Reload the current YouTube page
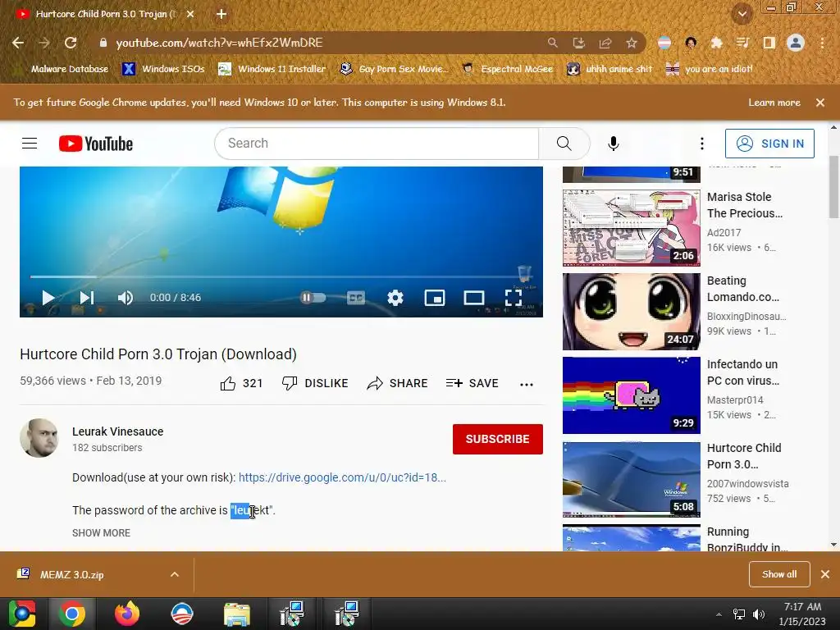The width and height of the screenshot is (840, 630). click(71, 43)
